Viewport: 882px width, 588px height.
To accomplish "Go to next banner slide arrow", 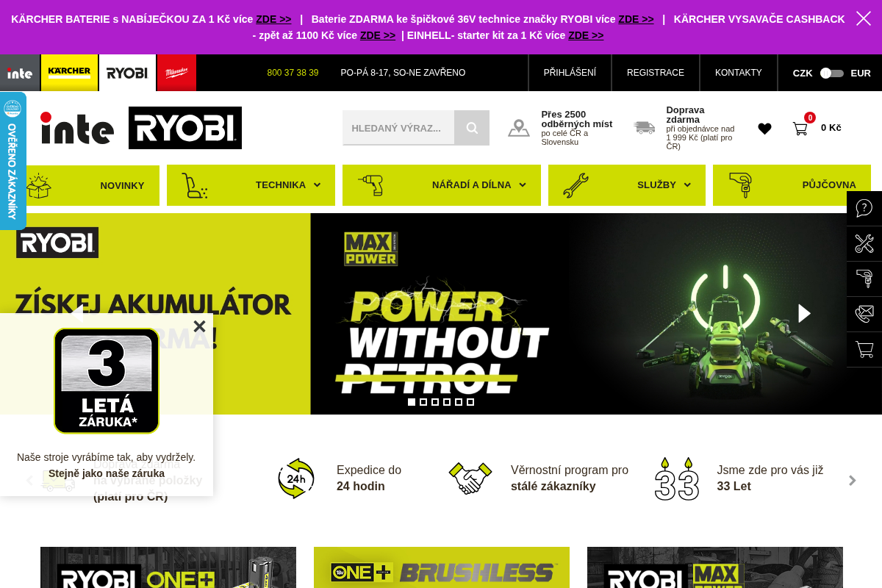I will point(805,313).
